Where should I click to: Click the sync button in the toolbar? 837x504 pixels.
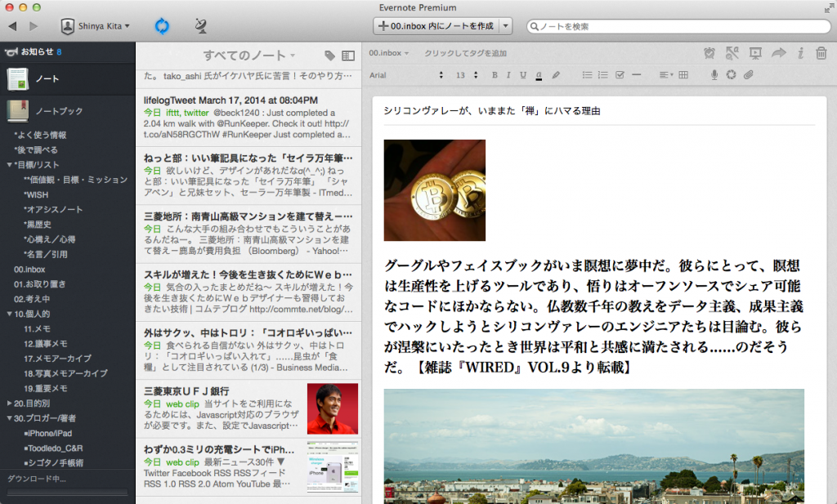pyautogui.click(x=162, y=26)
